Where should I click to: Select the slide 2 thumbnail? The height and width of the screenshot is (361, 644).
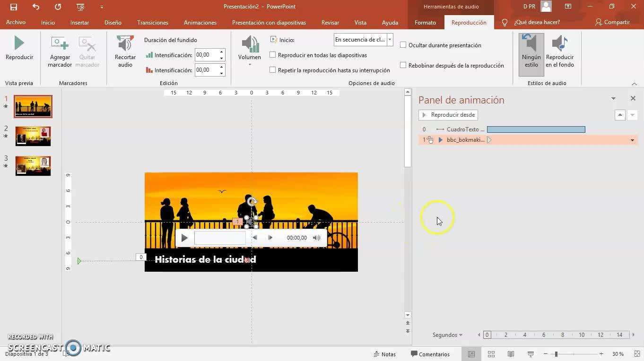(x=33, y=136)
